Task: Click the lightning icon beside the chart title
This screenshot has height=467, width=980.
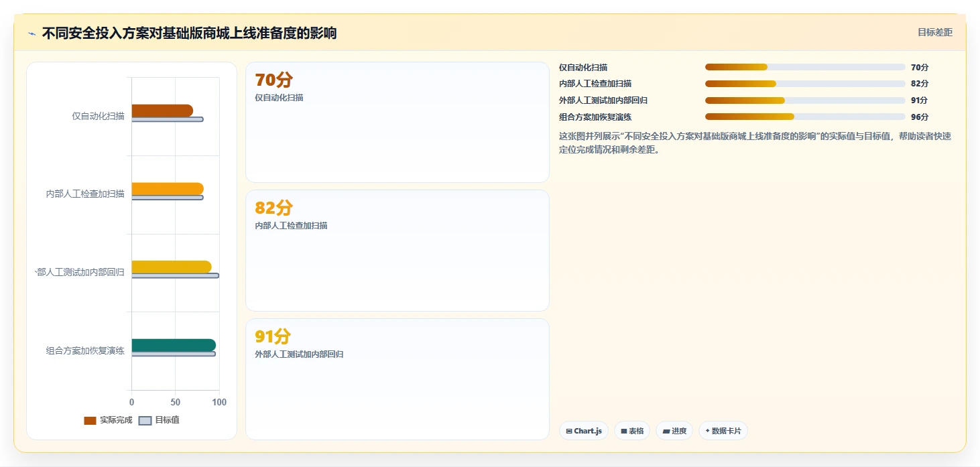Action: click(32, 34)
